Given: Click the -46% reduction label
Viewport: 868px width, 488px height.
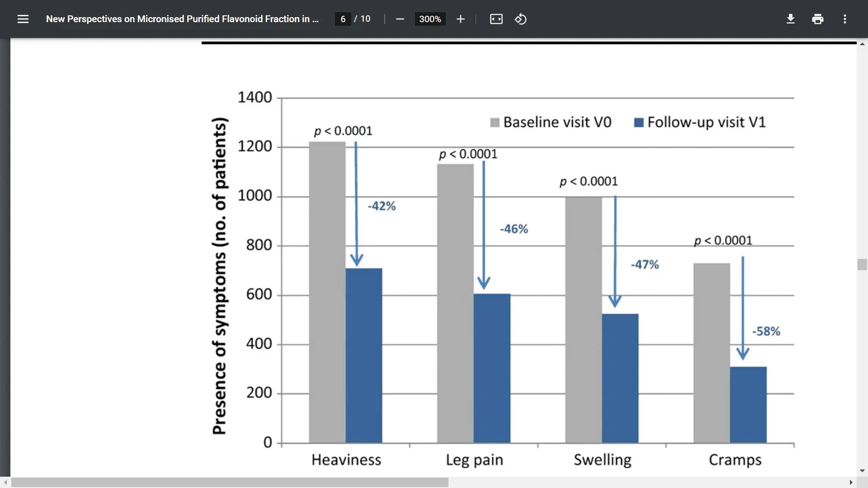Looking at the screenshot, I should pyautogui.click(x=514, y=229).
